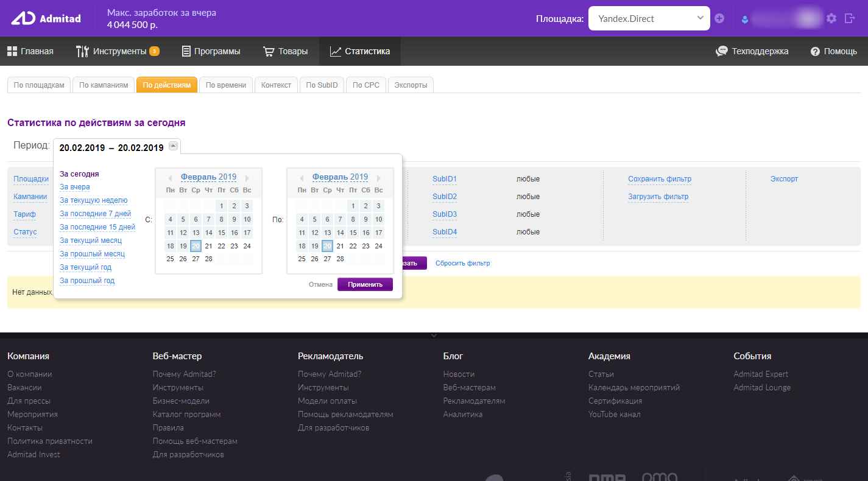Expand the footer chevron

click(434, 335)
